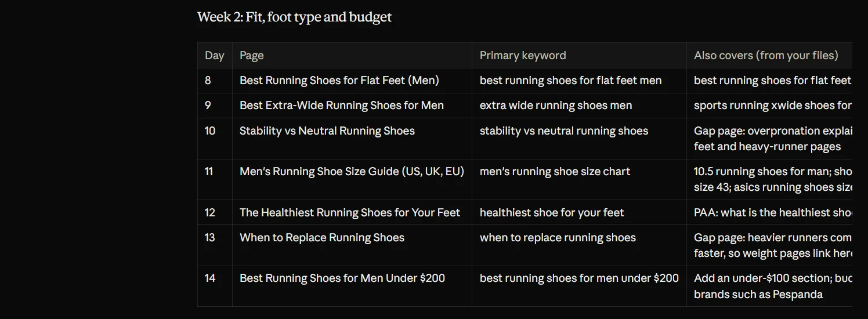Click day number 12 cell
Screen dimensions: 868x319
click(x=215, y=212)
